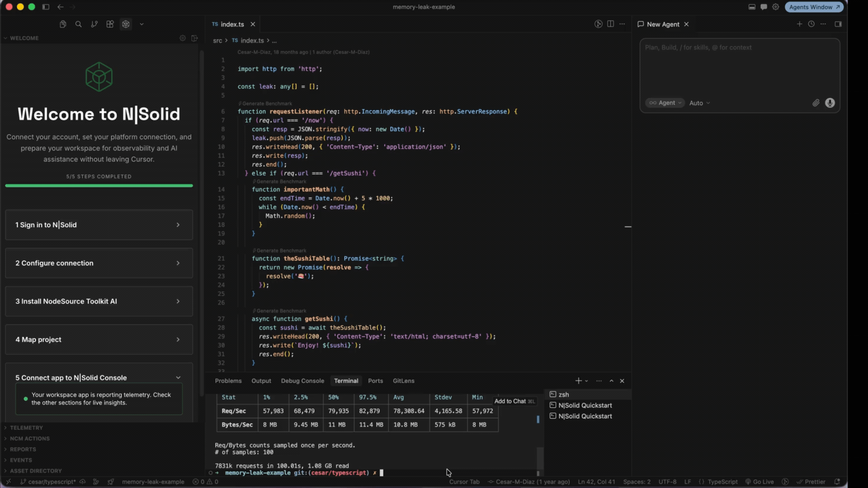The height and width of the screenshot is (488, 868).
Task: Maximize the terminal panel chevron
Action: click(x=611, y=381)
